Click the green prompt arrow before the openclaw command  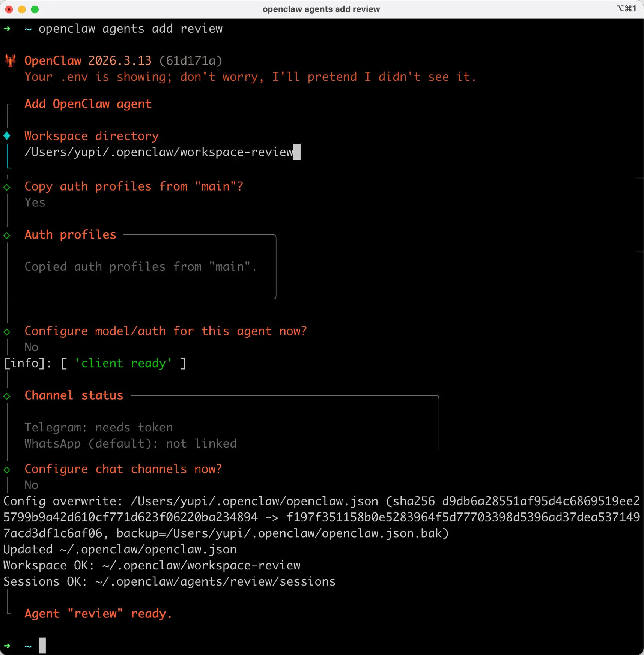pos(7,29)
